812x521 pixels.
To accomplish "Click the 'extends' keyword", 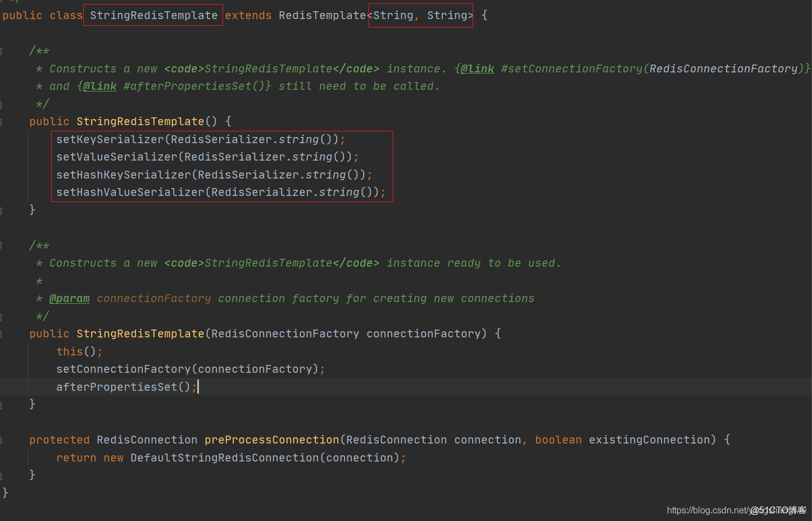I will (248, 15).
